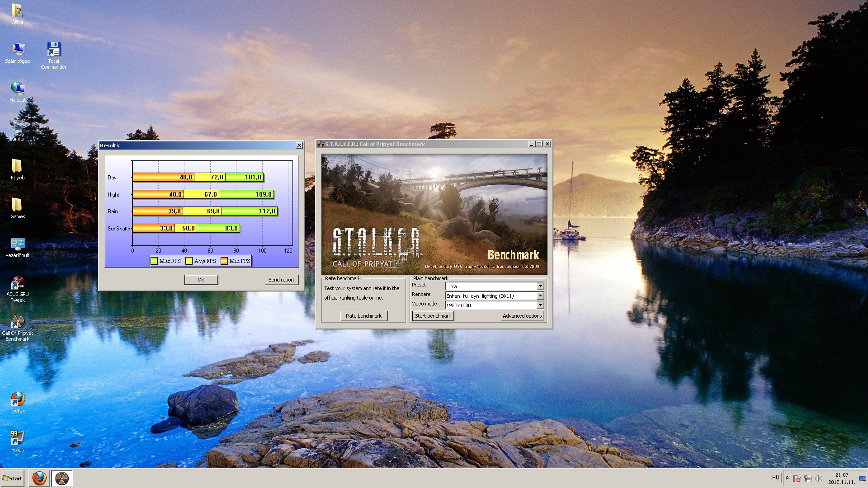Click the Rain min FPS value 39,0
The width and height of the screenshot is (868, 488).
coord(175,211)
